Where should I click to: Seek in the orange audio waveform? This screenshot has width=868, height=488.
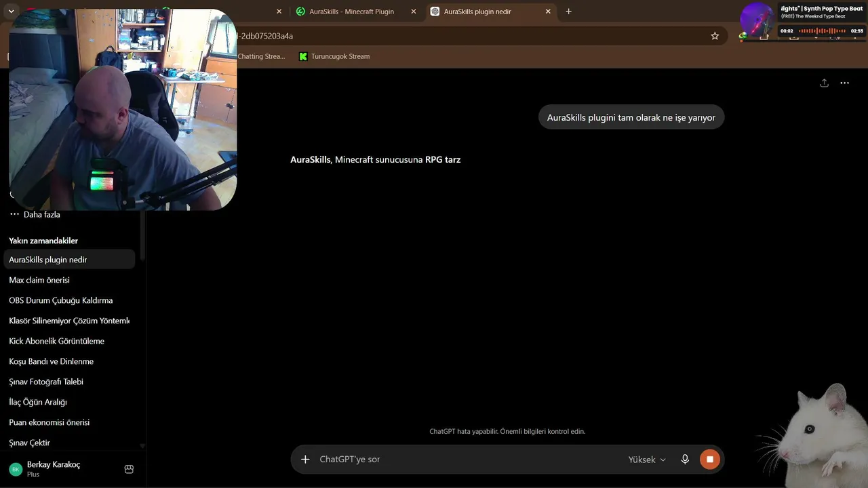point(822,31)
